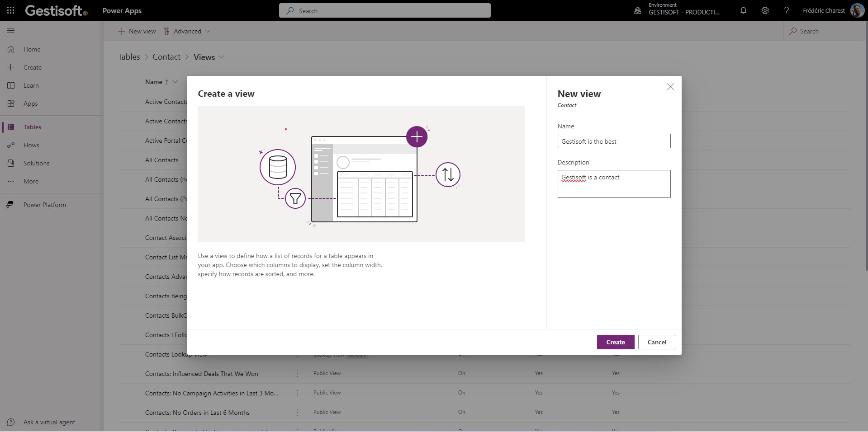This screenshot has height=432, width=868.
Task: Open Contacts: Influenced Deals That We Won
Action: (x=202, y=374)
